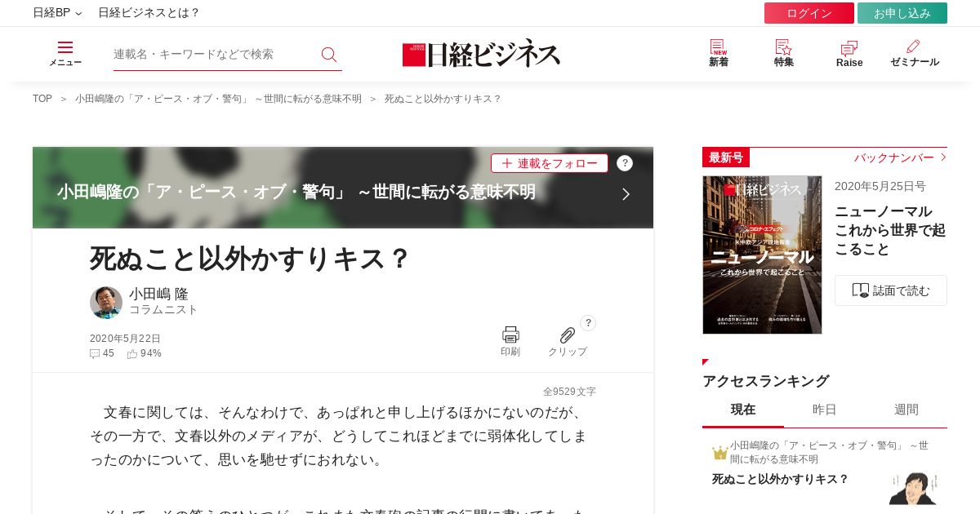Image resolution: width=980 pixels, height=514 pixels.
Task: Click the 連載をフォロー button
Action: pyautogui.click(x=550, y=163)
